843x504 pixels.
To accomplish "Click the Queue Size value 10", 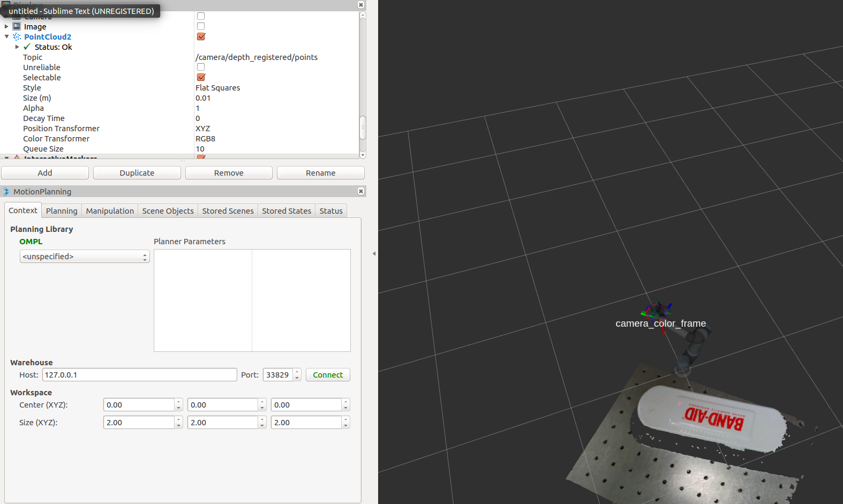I will click(200, 149).
